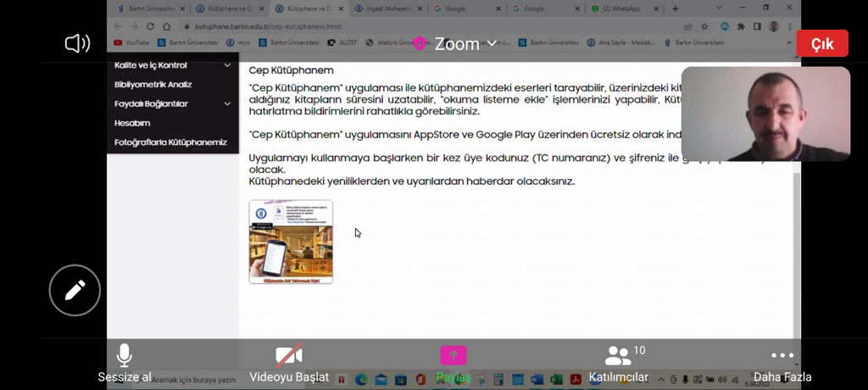Image resolution: width=868 pixels, height=390 pixels.
Task: Open the browser extensions puzzle icon
Action: [x=741, y=26]
